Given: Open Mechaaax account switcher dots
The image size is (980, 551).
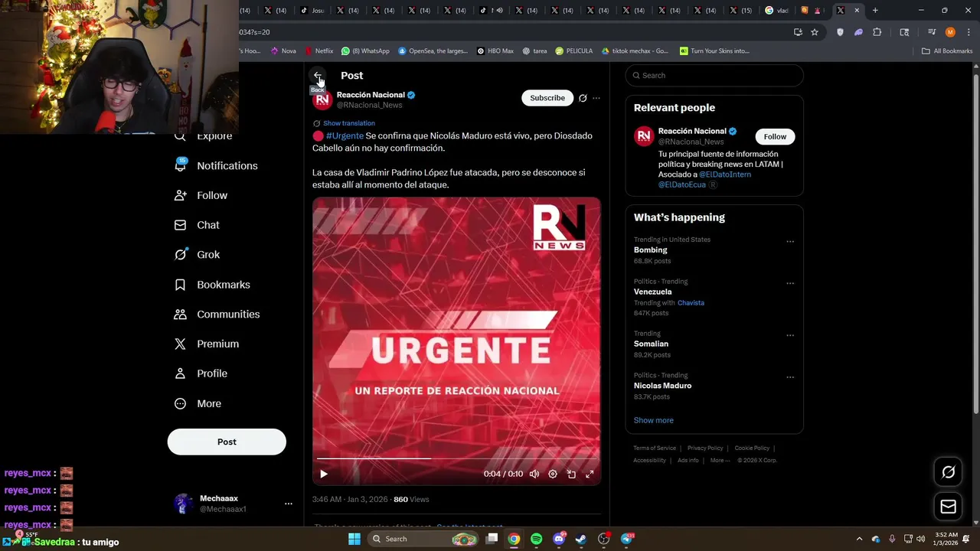Looking at the screenshot, I should (x=289, y=504).
